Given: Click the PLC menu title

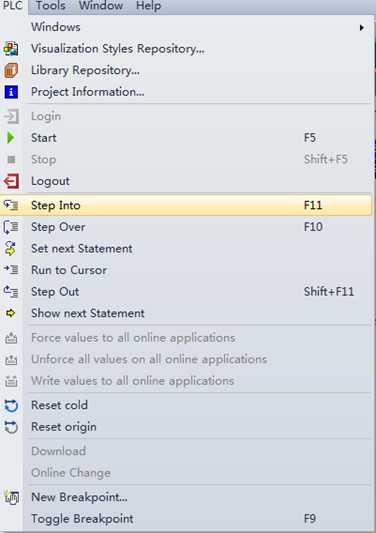Looking at the screenshot, I should tap(13, 6).
